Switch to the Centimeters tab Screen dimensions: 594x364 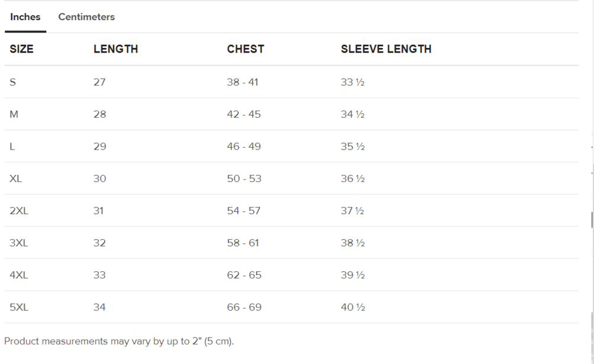point(86,17)
